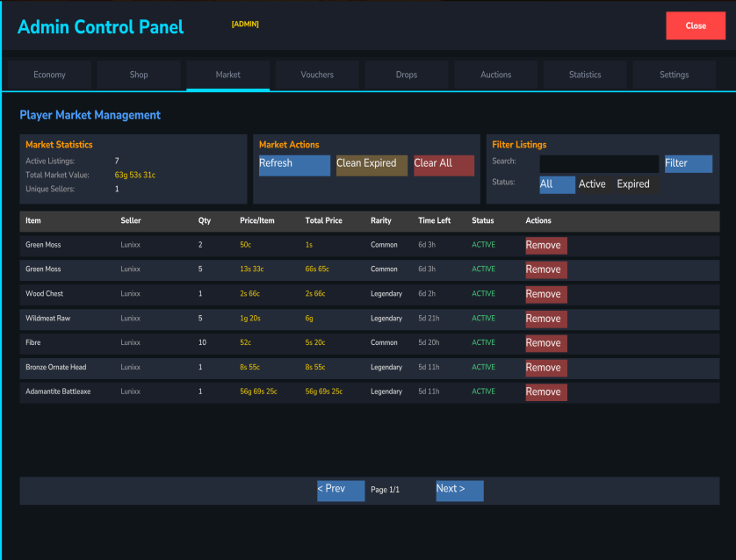
Task: Remove the Adamantite Battleaxe listing
Action: 545,392
